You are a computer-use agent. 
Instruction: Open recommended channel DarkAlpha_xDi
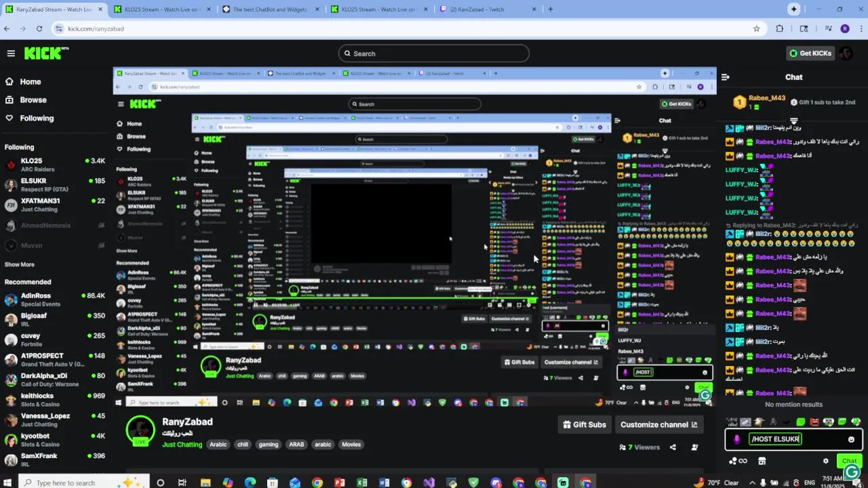(54, 380)
